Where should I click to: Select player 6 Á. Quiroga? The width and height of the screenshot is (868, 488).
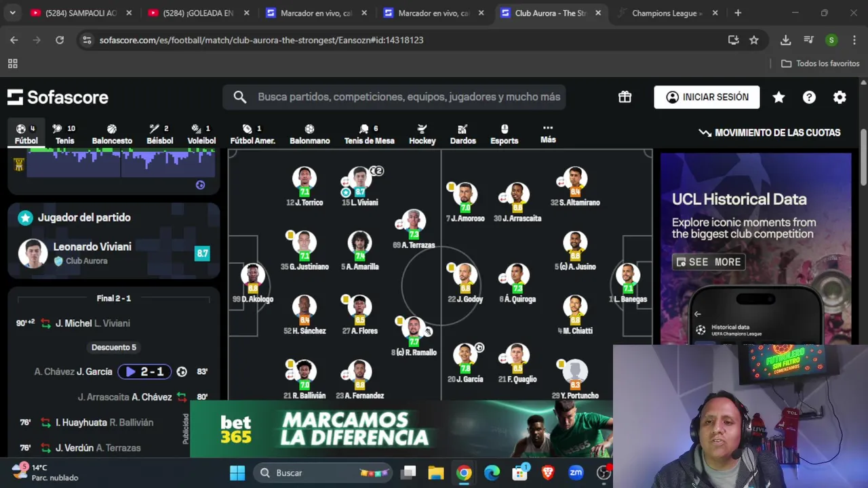coord(517,283)
